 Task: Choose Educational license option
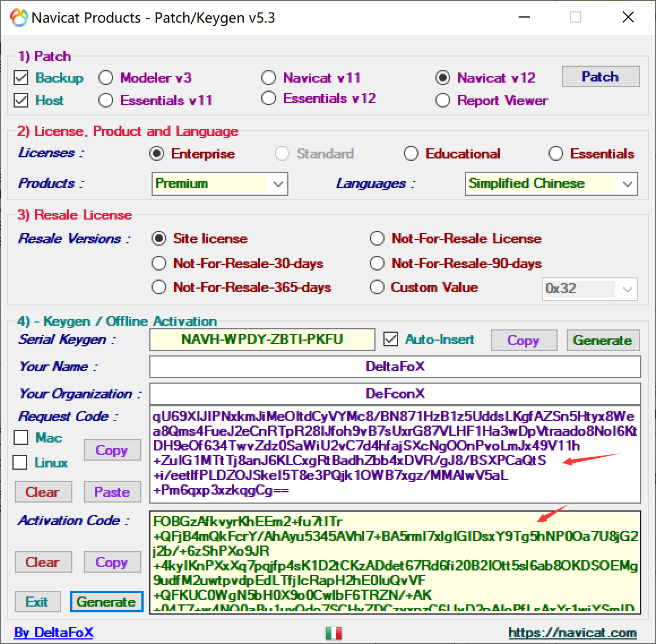(411, 154)
